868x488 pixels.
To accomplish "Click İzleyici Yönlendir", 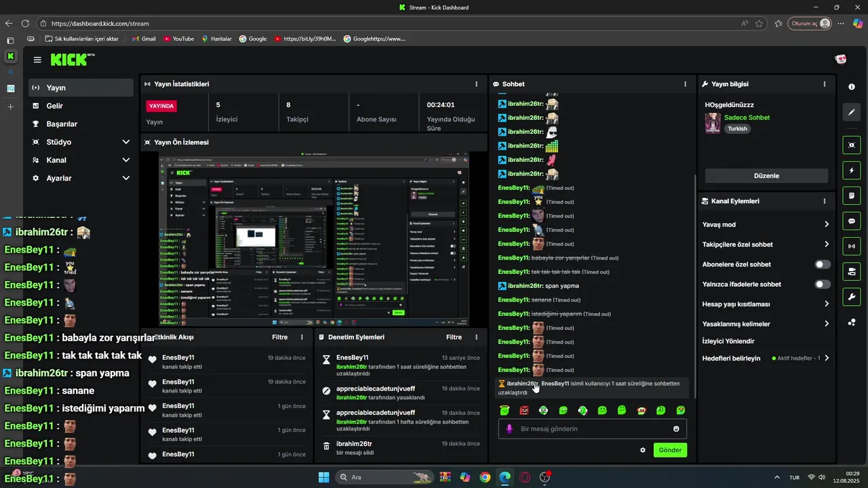I will click(x=728, y=341).
